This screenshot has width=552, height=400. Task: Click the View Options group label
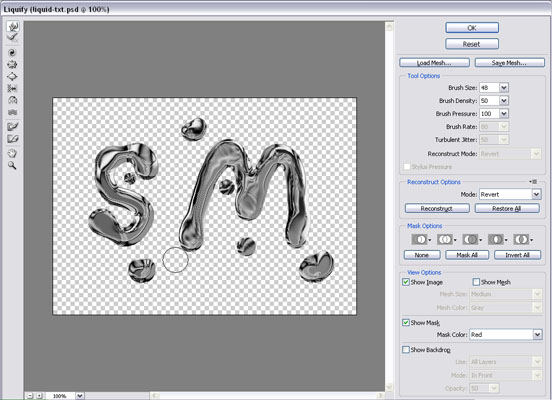(x=424, y=272)
